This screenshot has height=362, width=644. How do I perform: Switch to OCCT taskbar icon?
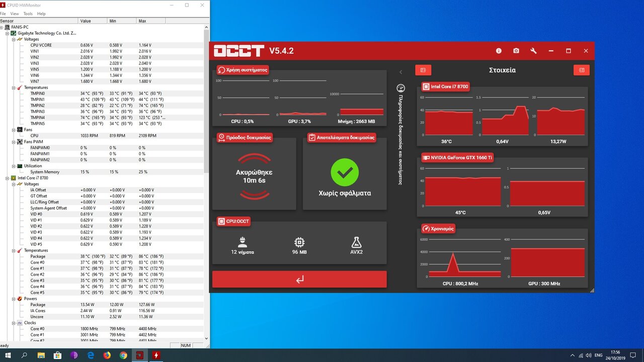point(140,355)
